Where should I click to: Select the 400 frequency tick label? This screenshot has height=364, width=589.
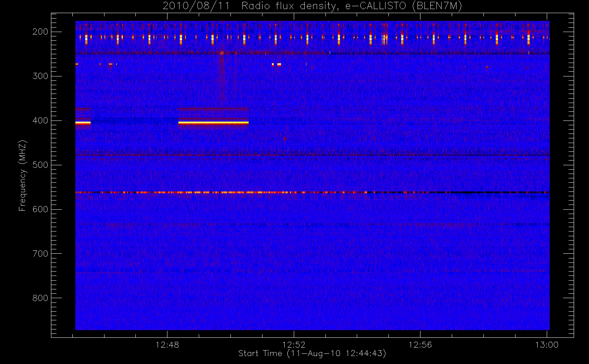click(x=40, y=120)
